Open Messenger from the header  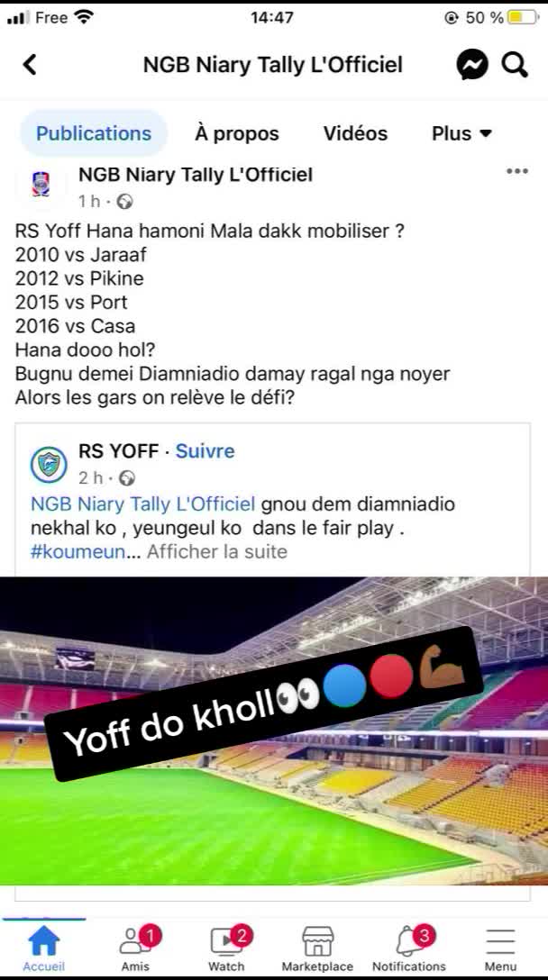(472, 64)
